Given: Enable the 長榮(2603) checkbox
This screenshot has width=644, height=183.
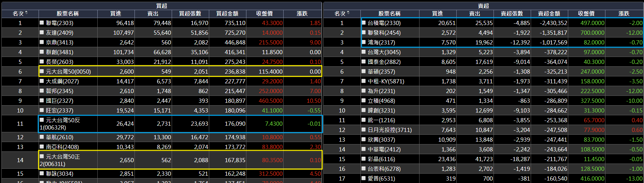Looking at the screenshot, I should 42,61.
